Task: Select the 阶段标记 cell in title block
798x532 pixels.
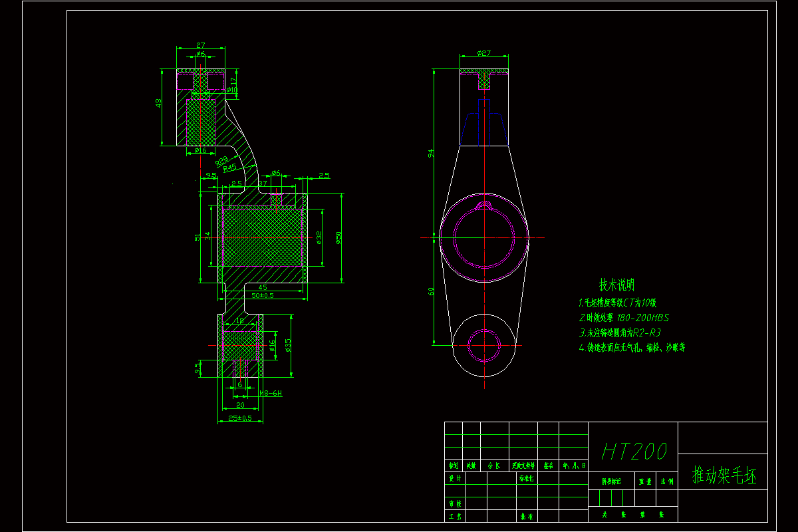Action: [x=612, y=481]
